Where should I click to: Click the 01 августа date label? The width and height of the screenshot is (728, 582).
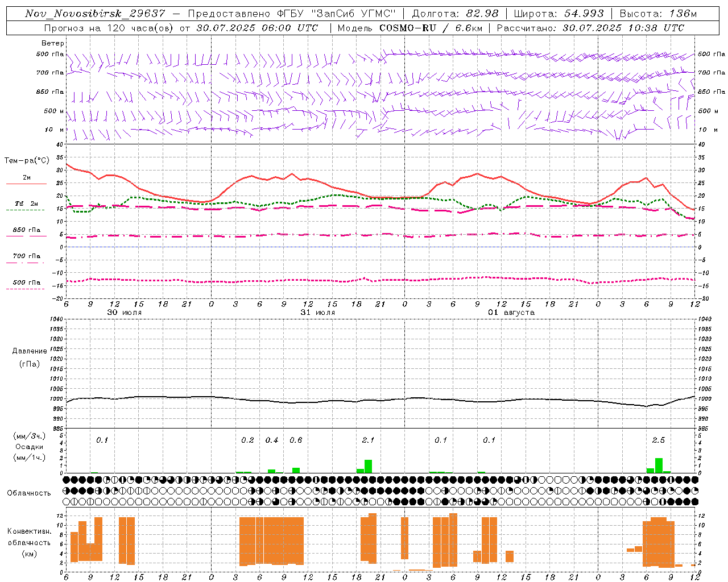pyautogui.click(x=511, y=313)
